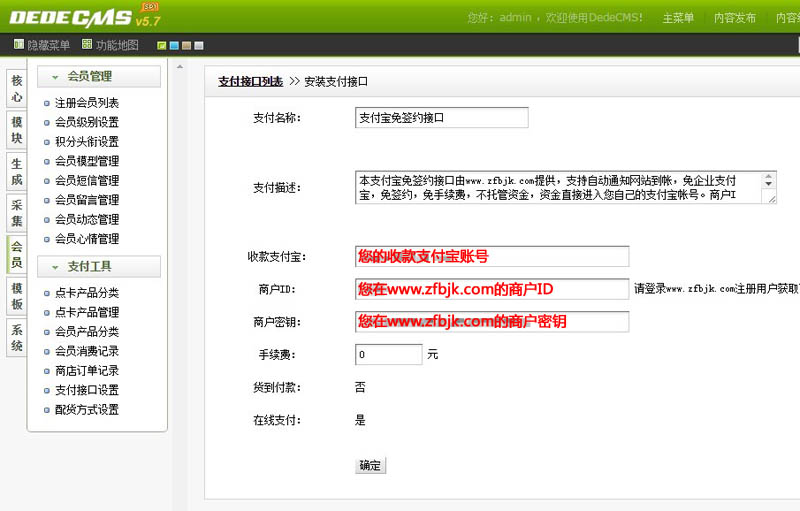Open 支付接口设置
800x511 pixels.
point(87,390)
